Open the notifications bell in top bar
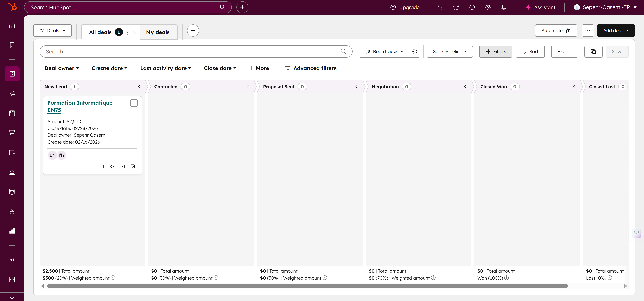 click(x=503, y=7)
